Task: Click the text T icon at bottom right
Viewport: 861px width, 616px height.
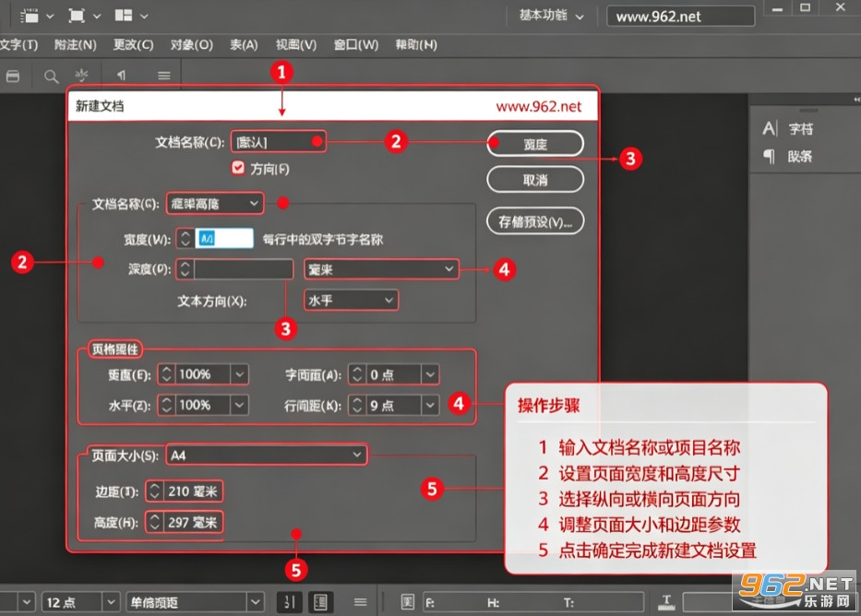Action: 666,602
